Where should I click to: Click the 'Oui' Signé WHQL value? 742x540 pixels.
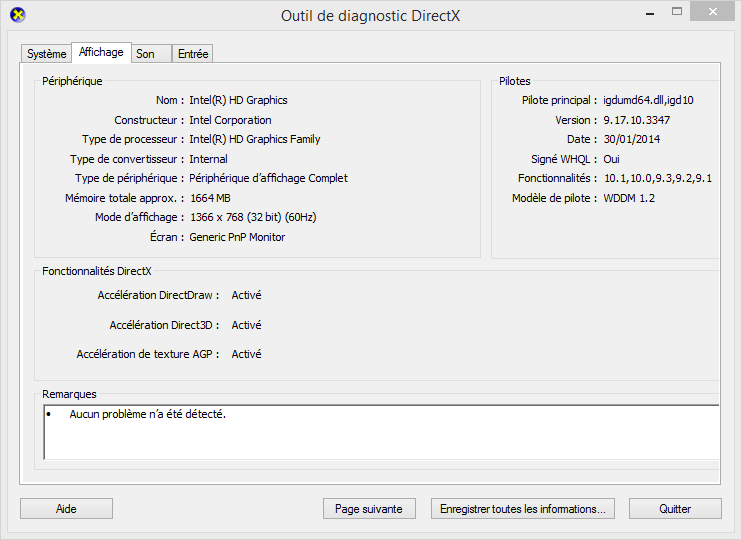click(x=611, y=159)
